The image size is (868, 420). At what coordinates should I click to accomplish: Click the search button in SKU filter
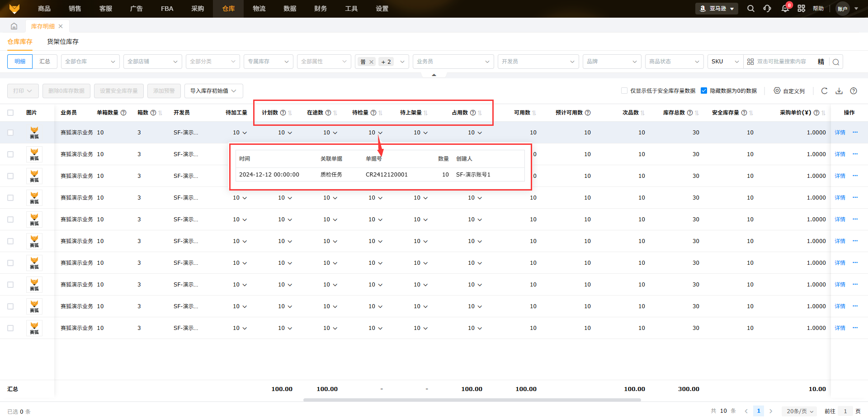point(836,62)
